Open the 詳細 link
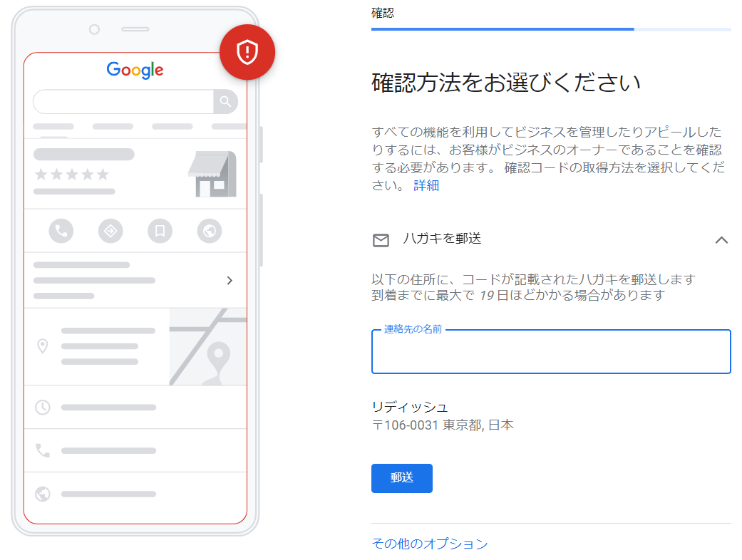Screen dimensions: 742x560 426,185
